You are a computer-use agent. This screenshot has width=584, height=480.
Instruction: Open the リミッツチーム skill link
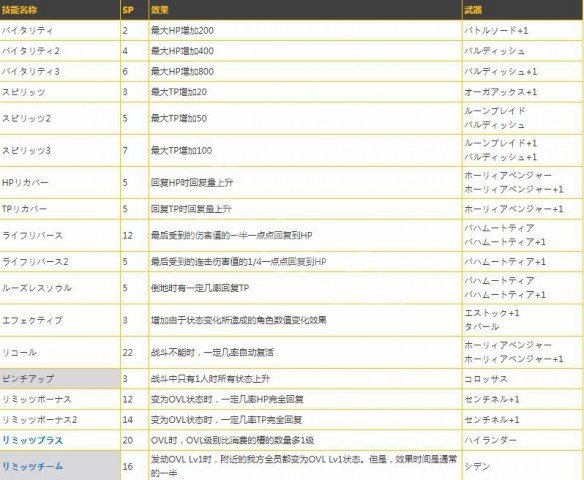click(32, 466)
